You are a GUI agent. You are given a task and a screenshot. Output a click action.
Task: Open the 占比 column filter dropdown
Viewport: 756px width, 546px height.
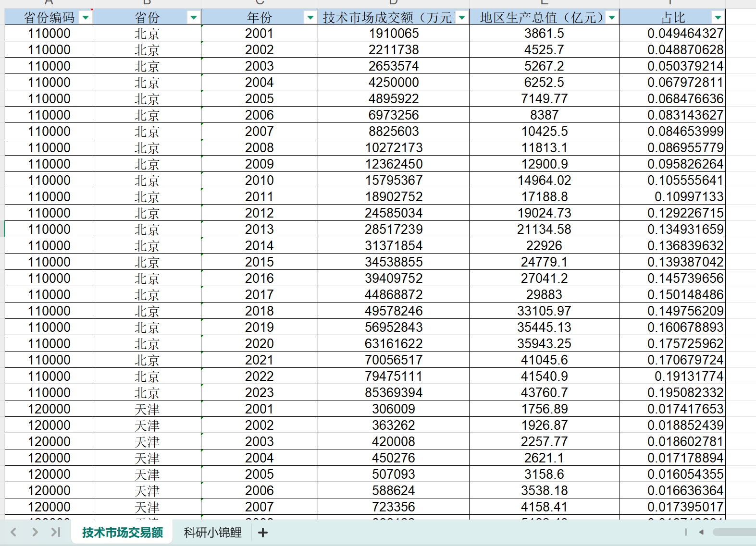point(718,18)
